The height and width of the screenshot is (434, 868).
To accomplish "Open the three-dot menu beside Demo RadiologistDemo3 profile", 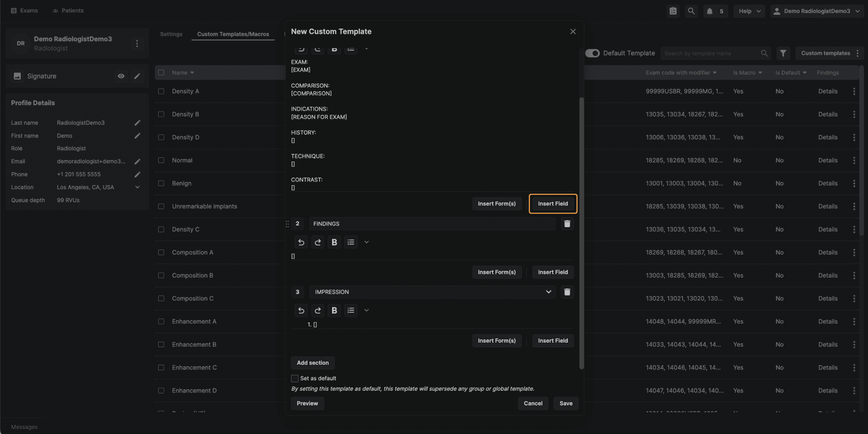I will pyautogui.click(x=137, y=43).
